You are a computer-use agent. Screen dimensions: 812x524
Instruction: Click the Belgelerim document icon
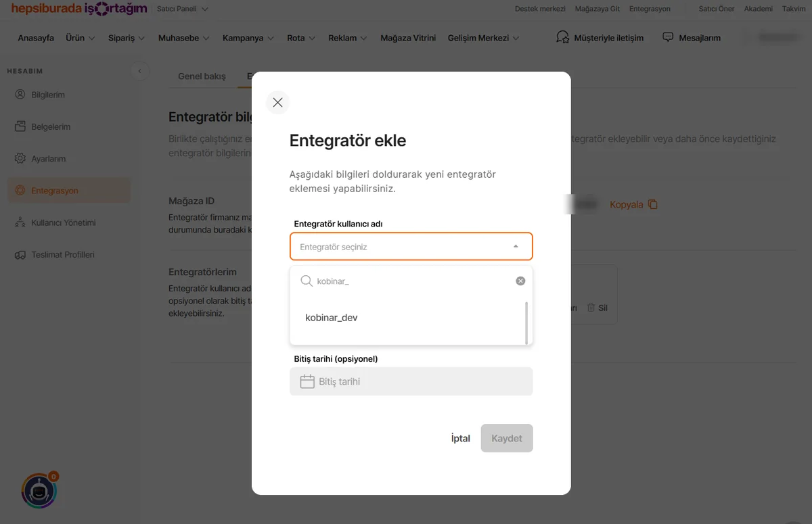[x=20, y=126]
